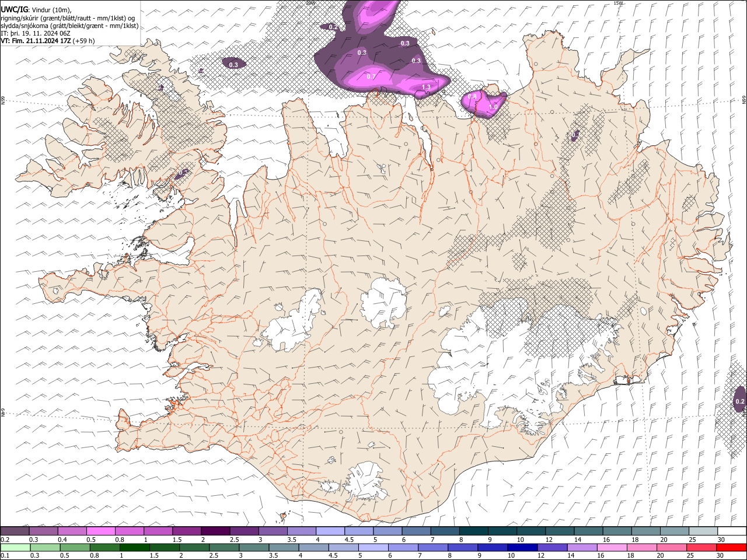The height and width of the screenshot is (560, 747).
Task: Click the 'slydda/snjókoma' description line
Action: point(69,26)
